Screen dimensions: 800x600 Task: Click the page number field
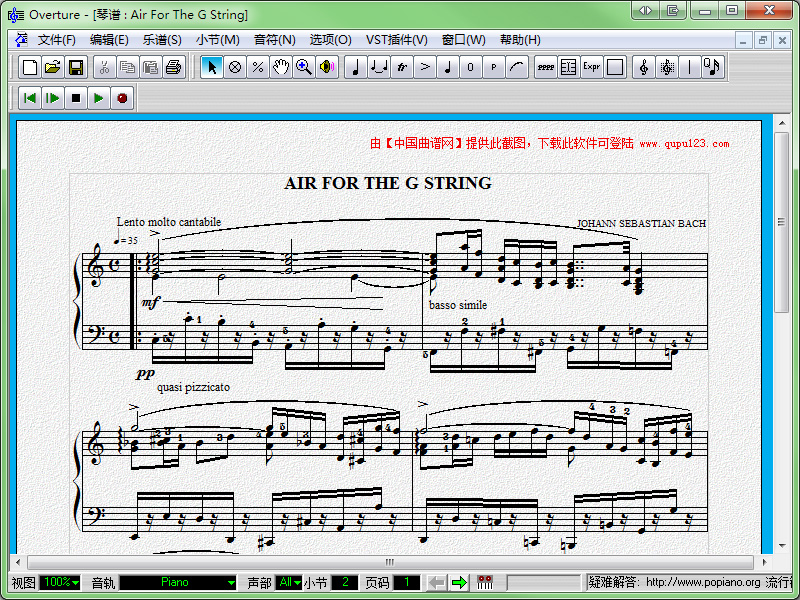coord(406,582)
